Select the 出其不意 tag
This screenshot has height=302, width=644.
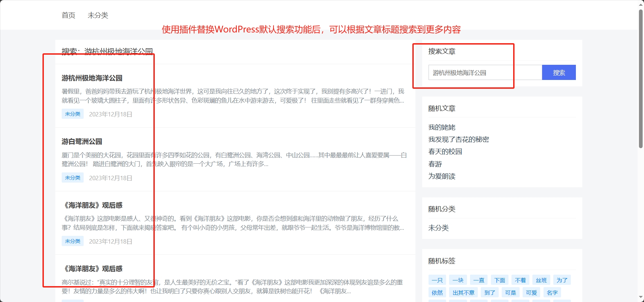(463, 293)
